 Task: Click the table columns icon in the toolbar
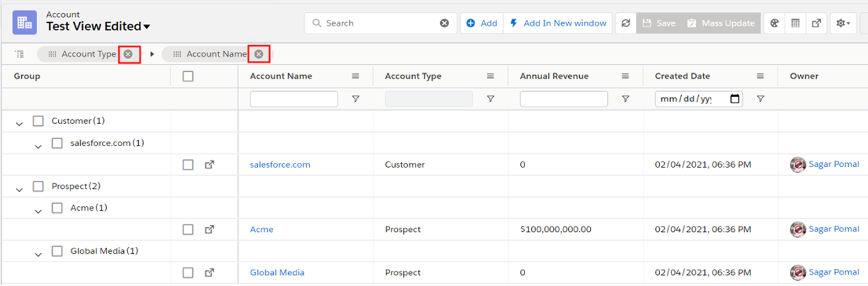pos(795,23)
